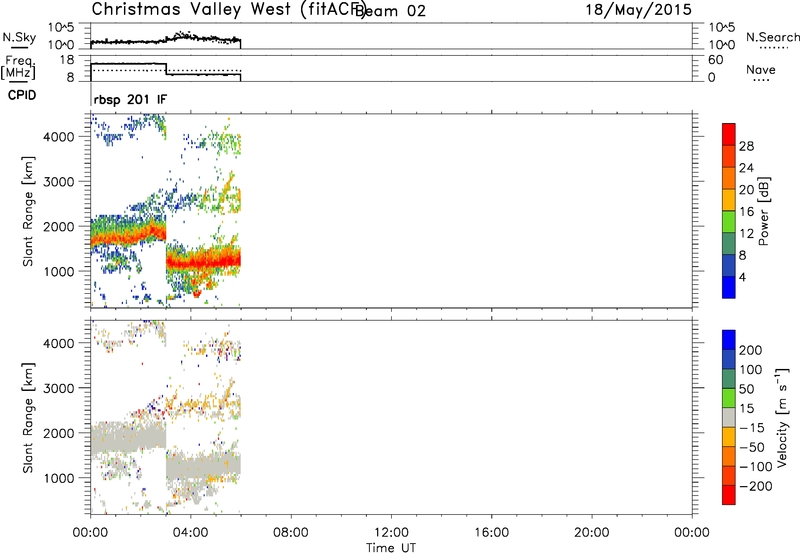Click the 18 value on frequency axis
Viewport: 800px width, 554px height.
click(x=67, y=60)
